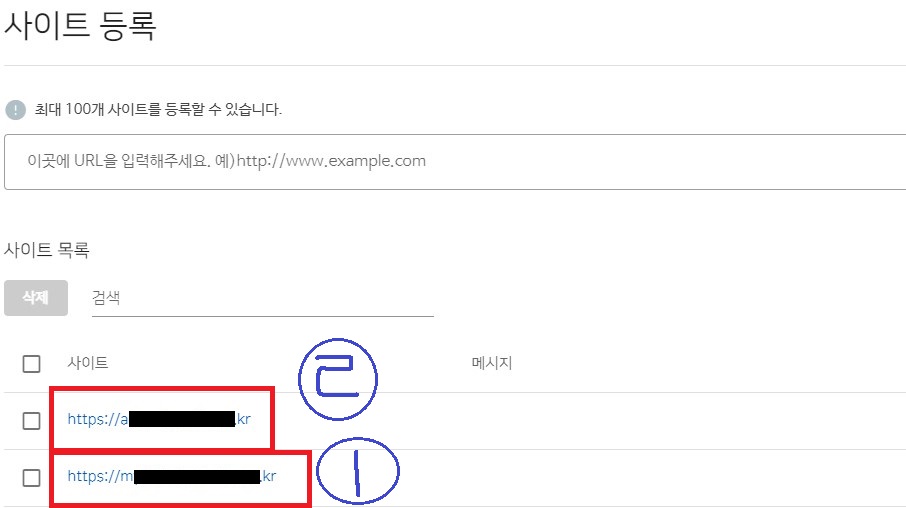Check the box beside the https://a site
Screen dimensions: 906x508
31,421
